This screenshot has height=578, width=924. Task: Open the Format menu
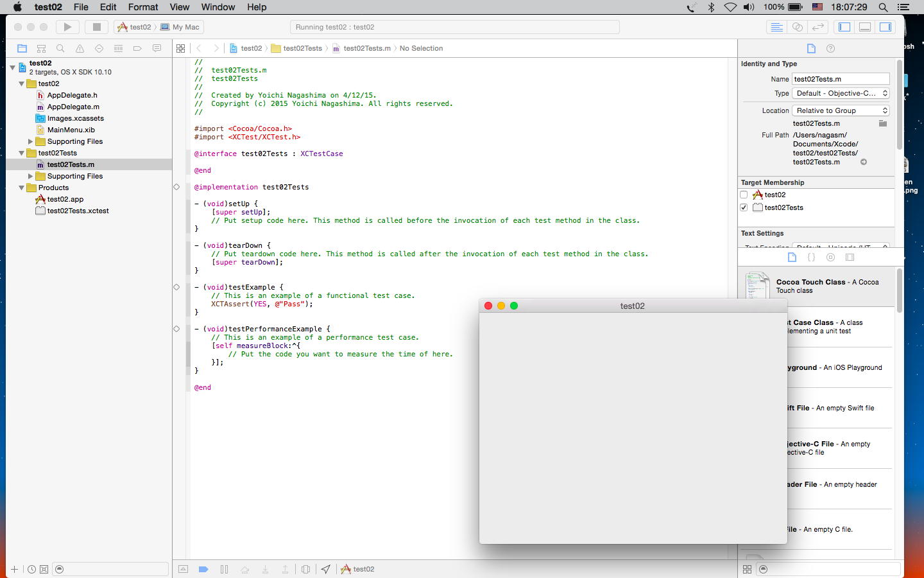pyautogui.click(x=142, y=7)
